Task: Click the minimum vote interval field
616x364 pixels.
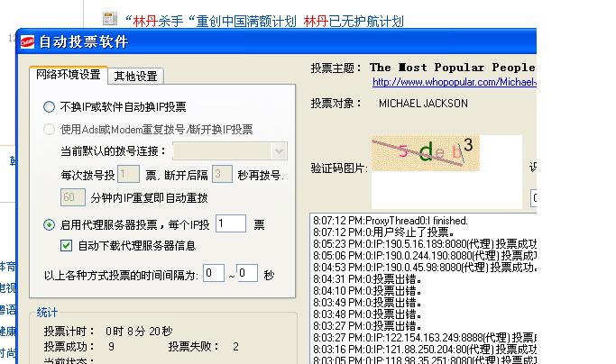Action: [213, 273]
